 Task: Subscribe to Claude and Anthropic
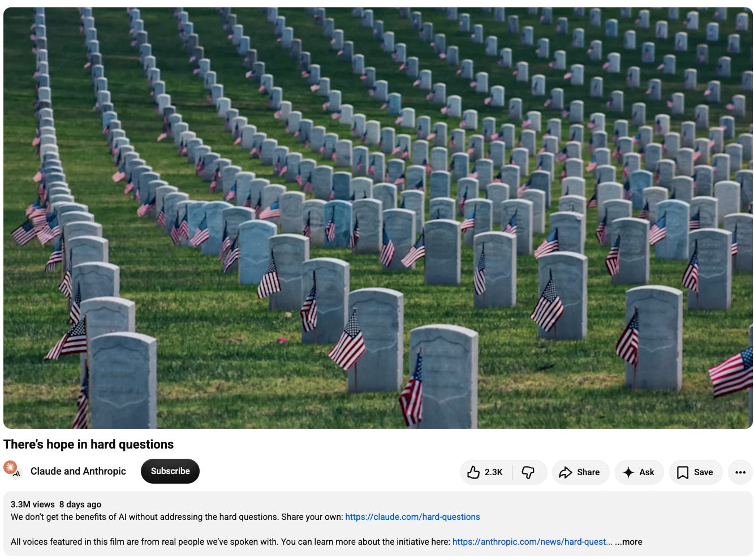click(x=170, y=471)
